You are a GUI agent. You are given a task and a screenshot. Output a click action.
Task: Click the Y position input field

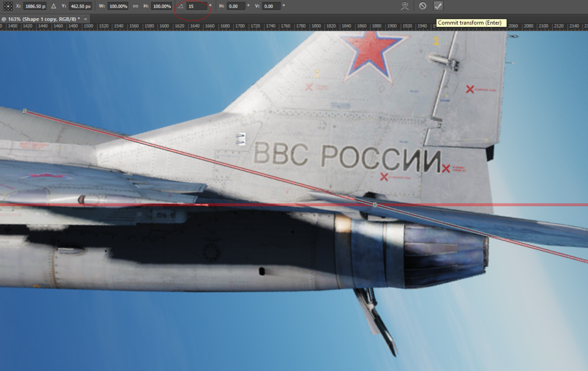(80, 6)
